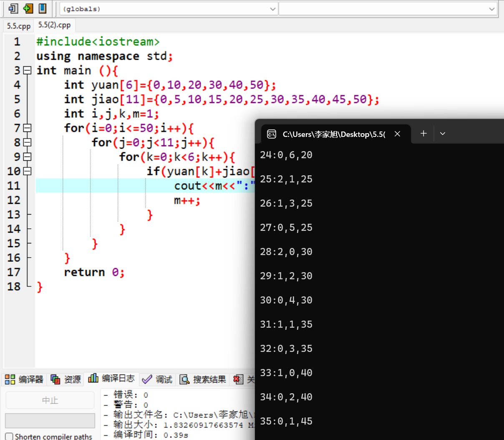Click terminal output line 31:1,1,35
504x440 pixels.
click(x=286, y=324)
